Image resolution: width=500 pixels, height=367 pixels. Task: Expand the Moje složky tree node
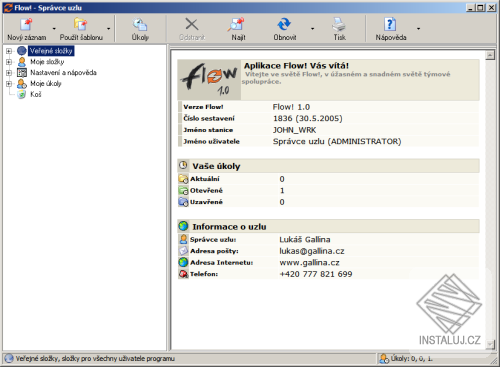coord(9,62)
